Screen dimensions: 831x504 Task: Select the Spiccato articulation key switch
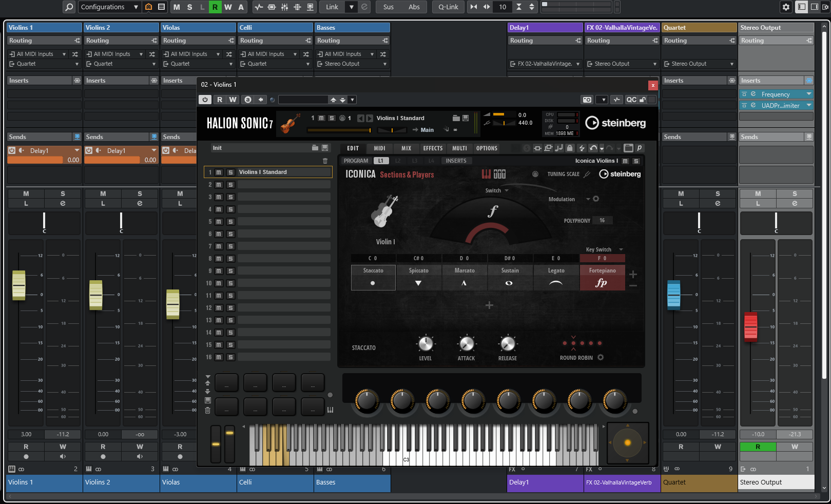tap(418, 277)
